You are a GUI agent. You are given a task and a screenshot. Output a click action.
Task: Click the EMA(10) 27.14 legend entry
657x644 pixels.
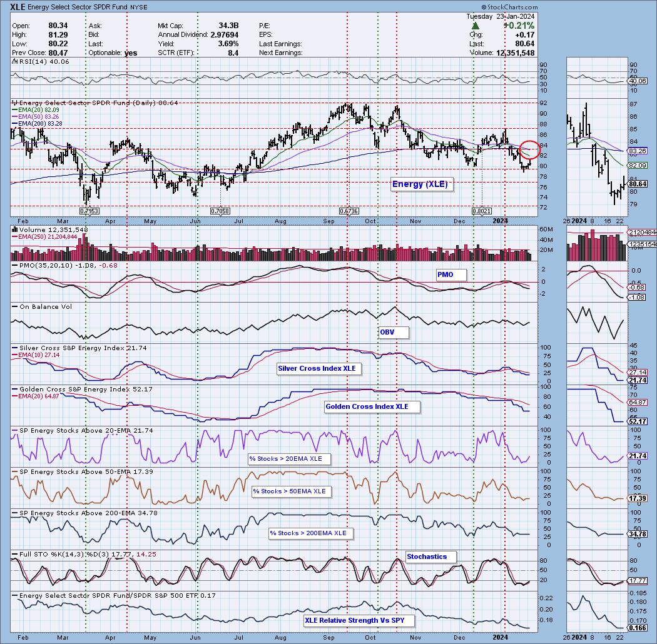(x=35, y=355)
